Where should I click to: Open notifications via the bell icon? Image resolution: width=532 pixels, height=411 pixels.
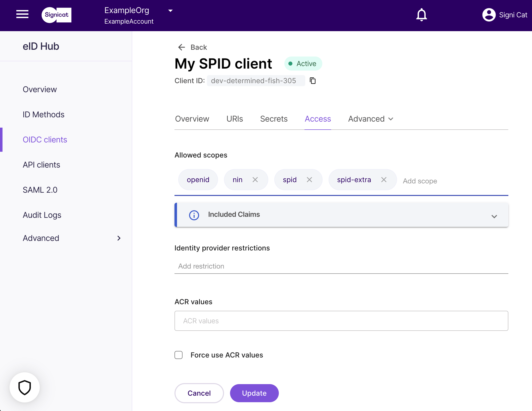click(421, 14)
